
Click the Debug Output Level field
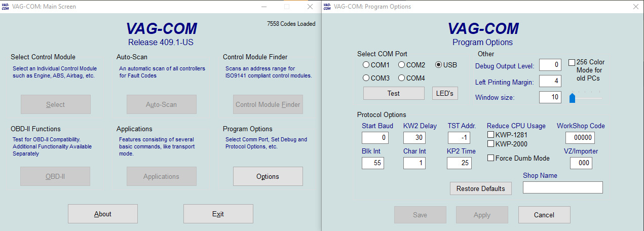550,65
